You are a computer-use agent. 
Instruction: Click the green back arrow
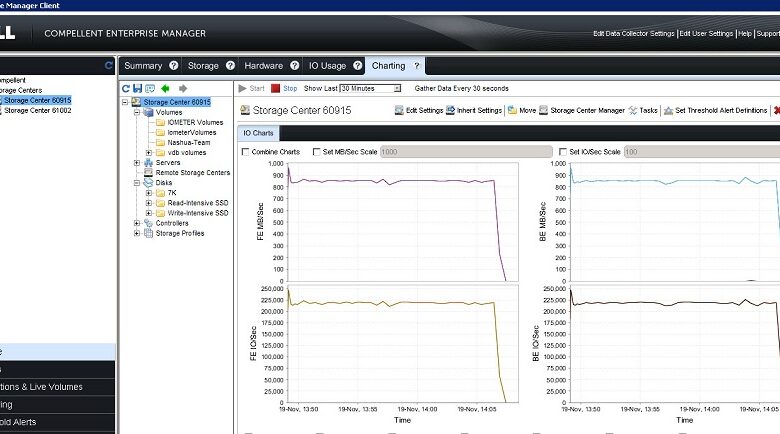[x=165, y=89]
